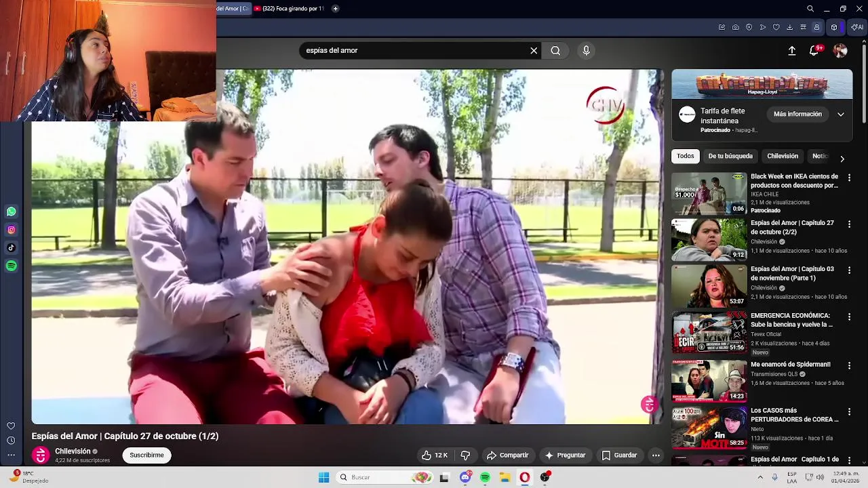Click the Preguntar button
The width and height of the screenshot is (868, 488).
tap(565, 455)
